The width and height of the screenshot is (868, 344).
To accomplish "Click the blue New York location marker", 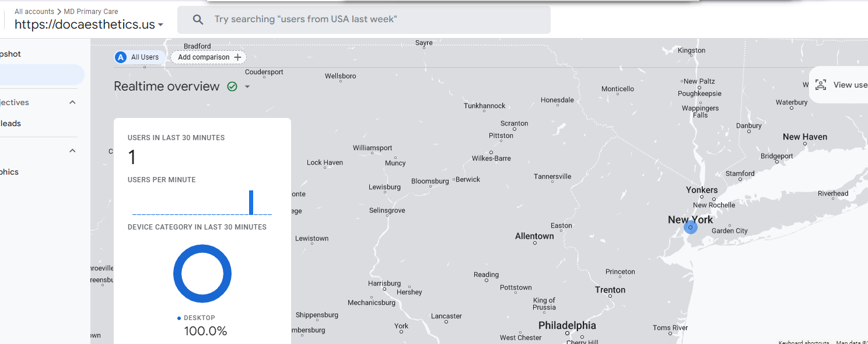I will (x=690, y=227).
